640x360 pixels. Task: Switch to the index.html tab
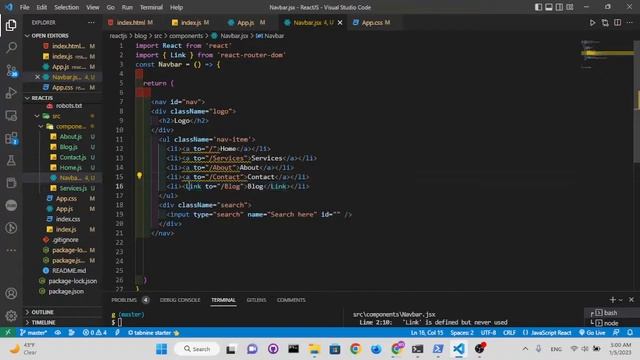131,22
